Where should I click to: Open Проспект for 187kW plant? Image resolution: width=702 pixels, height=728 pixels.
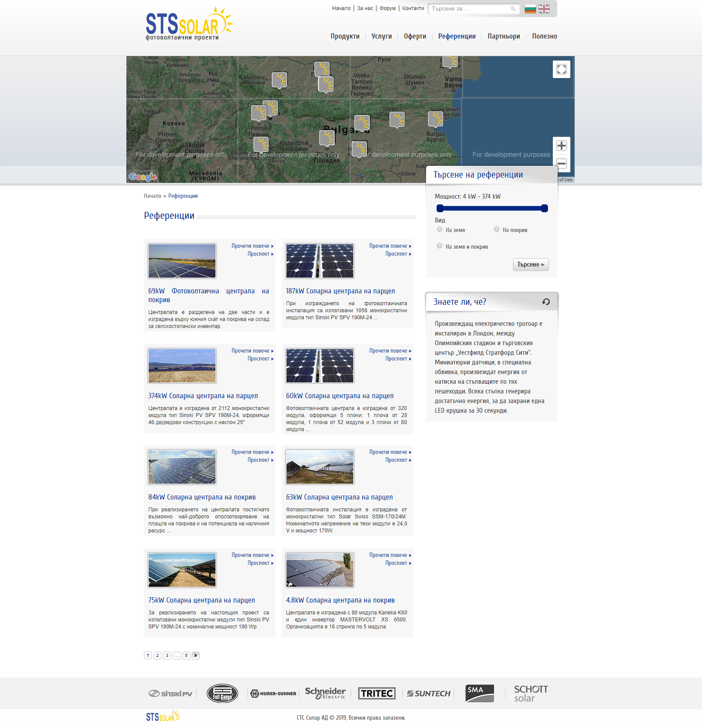[398, 254]
